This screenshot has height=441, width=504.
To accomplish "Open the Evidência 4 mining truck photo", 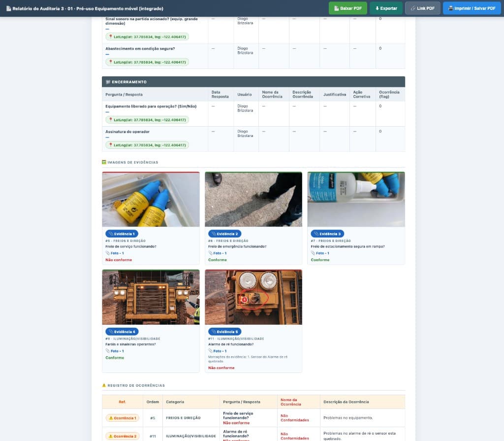I will coord(151,297).
